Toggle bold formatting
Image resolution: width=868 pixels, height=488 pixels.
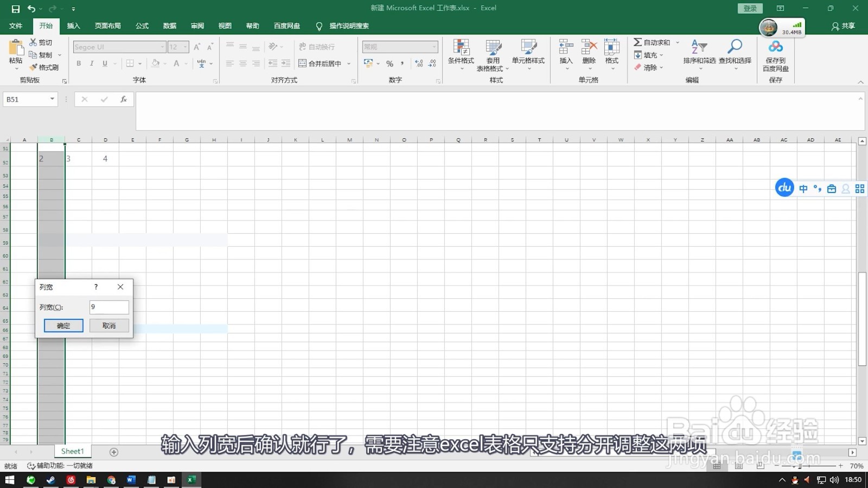[79, 63]
